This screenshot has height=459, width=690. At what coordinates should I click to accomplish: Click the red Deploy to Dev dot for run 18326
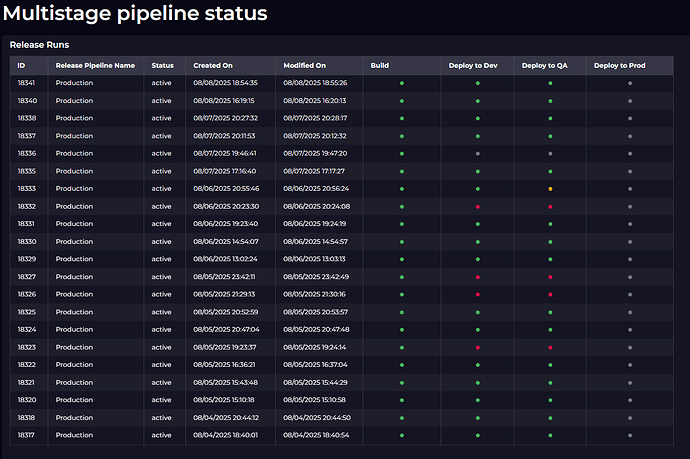point(478,294)
